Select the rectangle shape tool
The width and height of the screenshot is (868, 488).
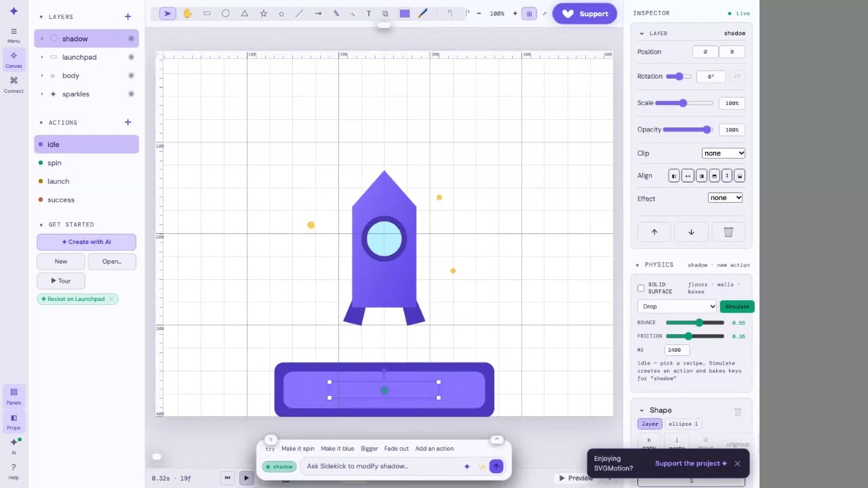coord(207,14)
